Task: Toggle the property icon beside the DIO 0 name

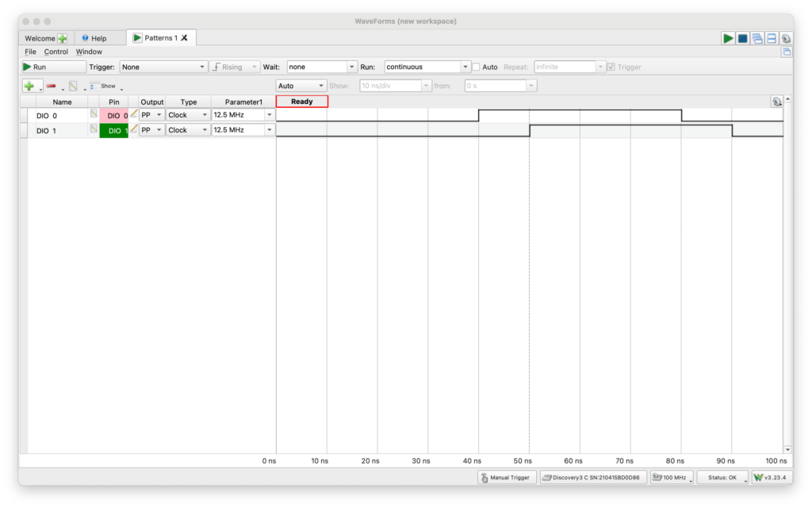Action: (x=94, y=114)
